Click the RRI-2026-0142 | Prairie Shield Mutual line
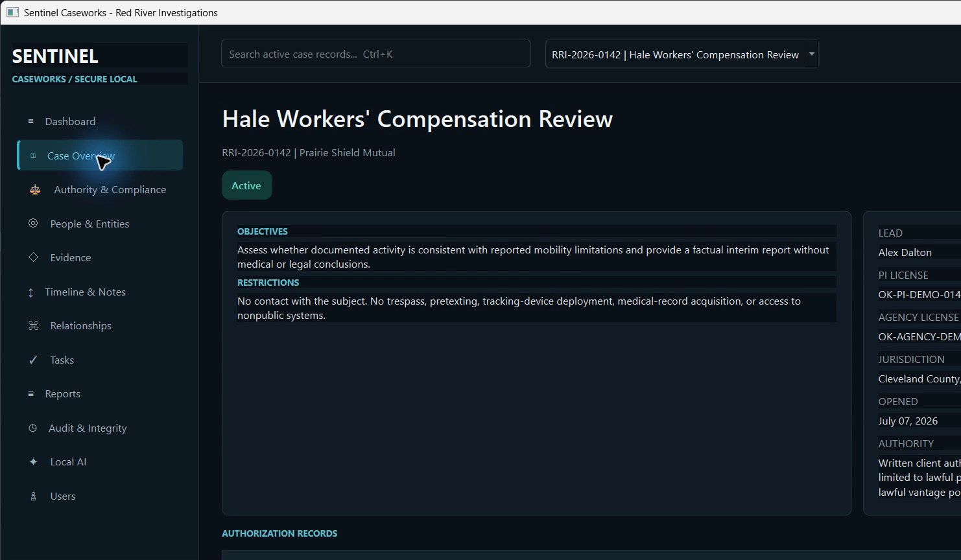Viewport: 961px width, 560px height. point(309,152)
